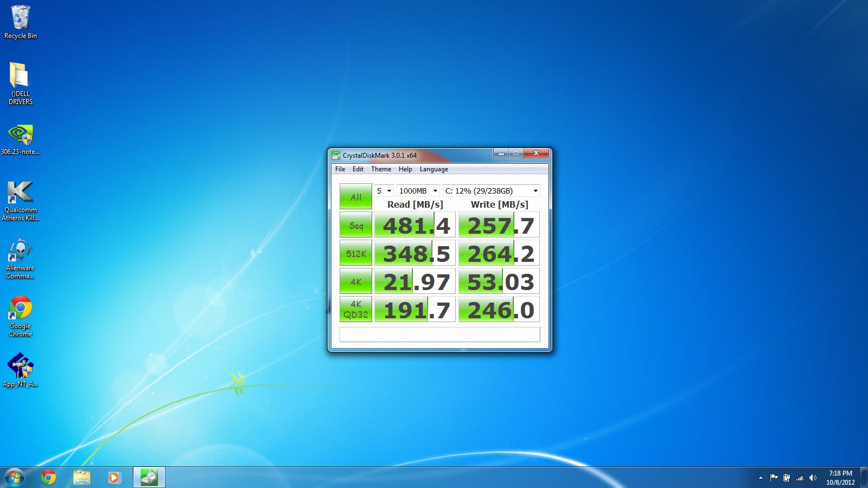Viewport: 868px width, 488px height.
Task: Open the Windows Start menu orb
Action: (x=15, y=477)
